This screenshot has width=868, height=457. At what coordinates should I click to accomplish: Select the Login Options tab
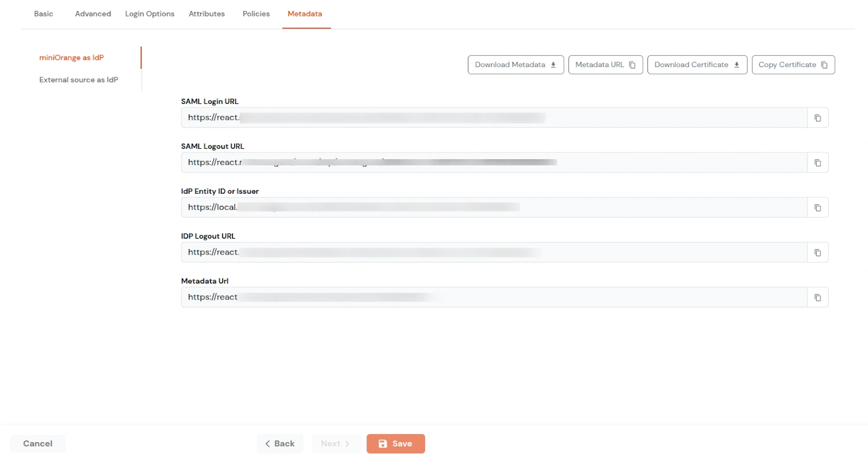pyautogui.click(x=149, y=14)
